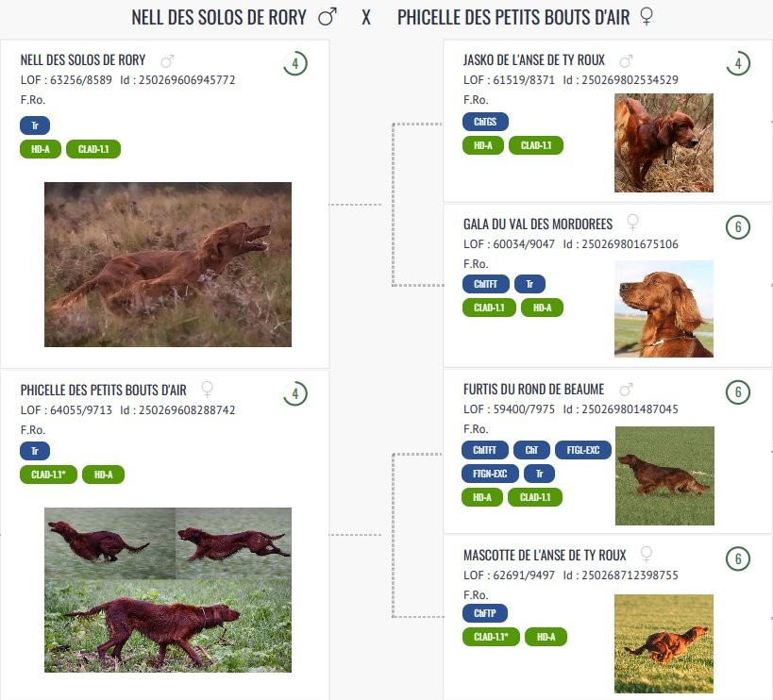Click the circled 6 on the Furtis du Rond de Beaume card
The image size is (773, 700).
(737, 393)
